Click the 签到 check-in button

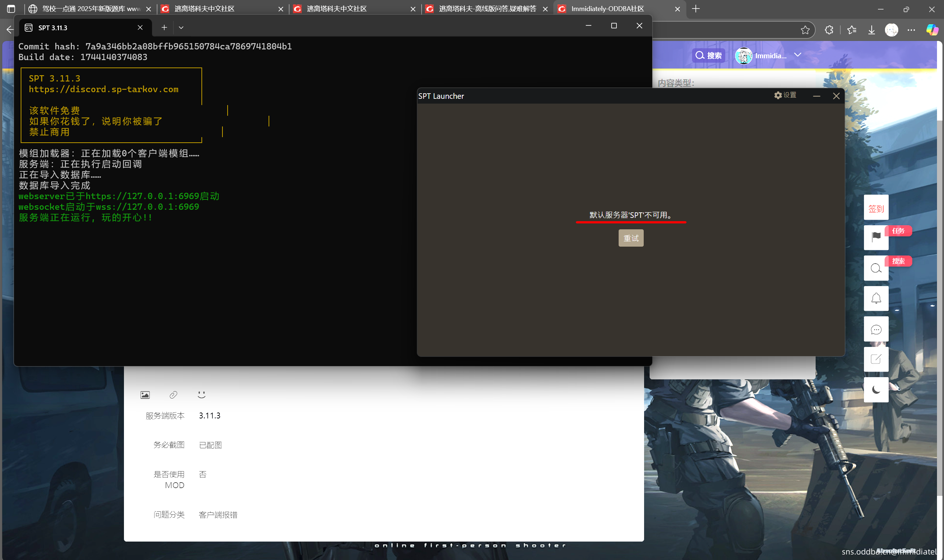coord(876,207)
